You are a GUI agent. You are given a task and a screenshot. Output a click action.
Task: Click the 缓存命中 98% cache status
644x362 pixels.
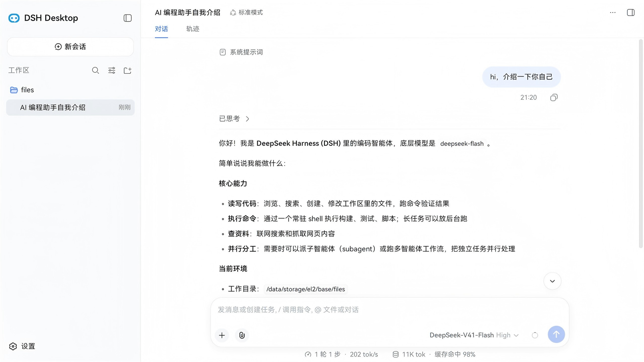coord(455,354)
